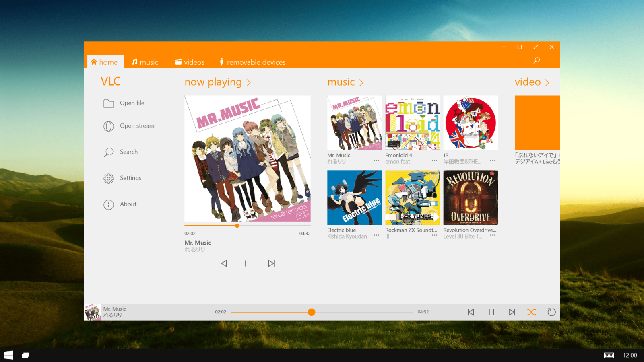Go to previous track under album art
This screenshot has width=644, height=362.
click(x=224, y=263)
